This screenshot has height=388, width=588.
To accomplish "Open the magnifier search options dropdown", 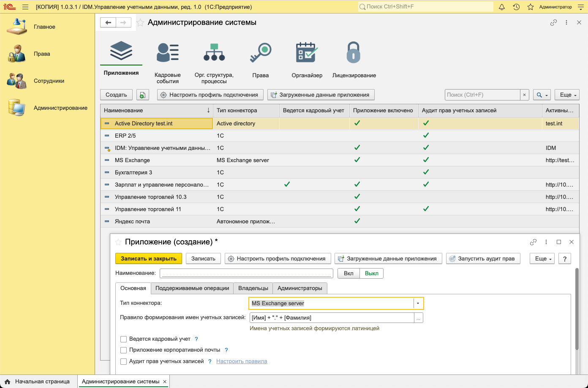I will [542, 95].
